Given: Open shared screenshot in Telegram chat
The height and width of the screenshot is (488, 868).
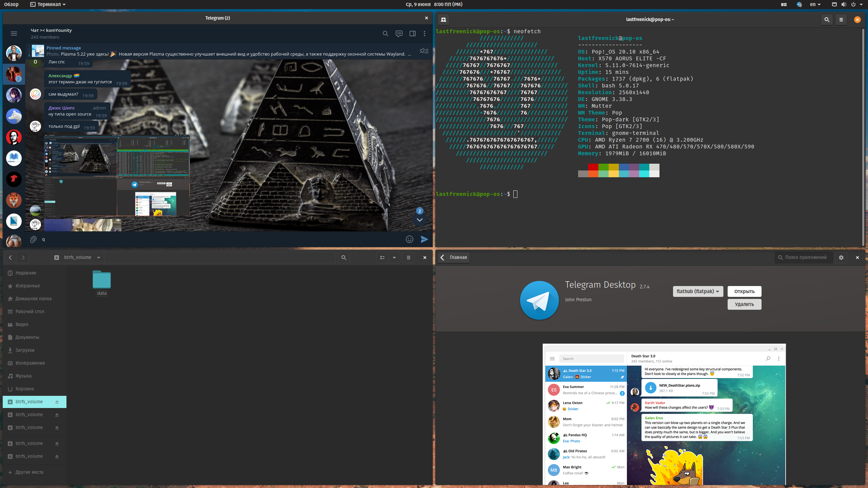Looking at the screenshot, I should 117,175.
